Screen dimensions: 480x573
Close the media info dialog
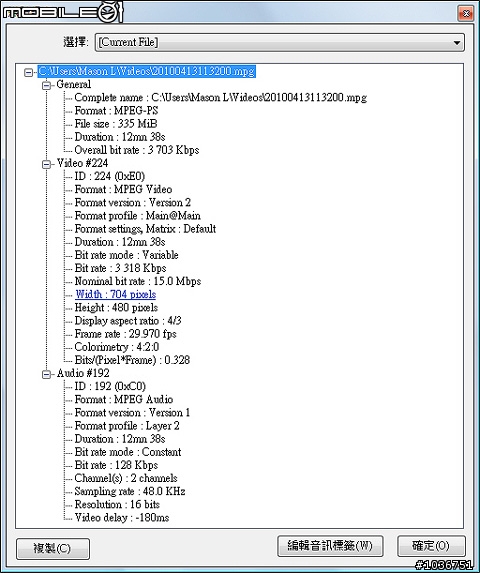[x=466, y=14]
